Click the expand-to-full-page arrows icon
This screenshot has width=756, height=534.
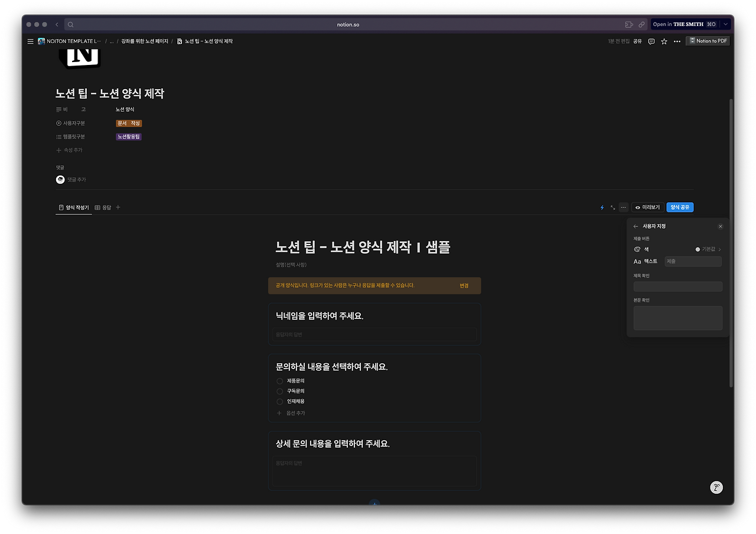click(x=612, y=207)
